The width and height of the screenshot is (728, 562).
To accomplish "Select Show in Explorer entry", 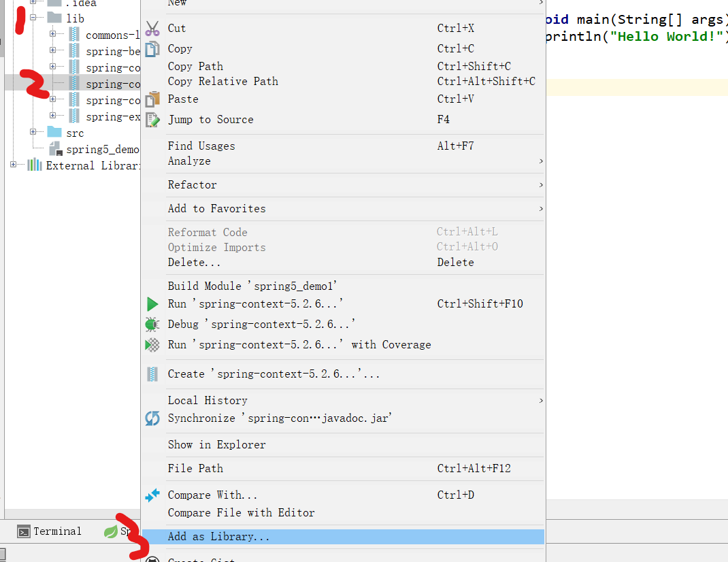I will click(x=343, y=444).
